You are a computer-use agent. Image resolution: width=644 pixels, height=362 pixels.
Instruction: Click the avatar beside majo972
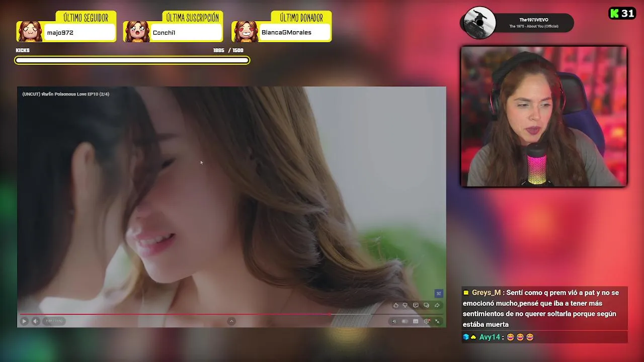click(30, 31)
